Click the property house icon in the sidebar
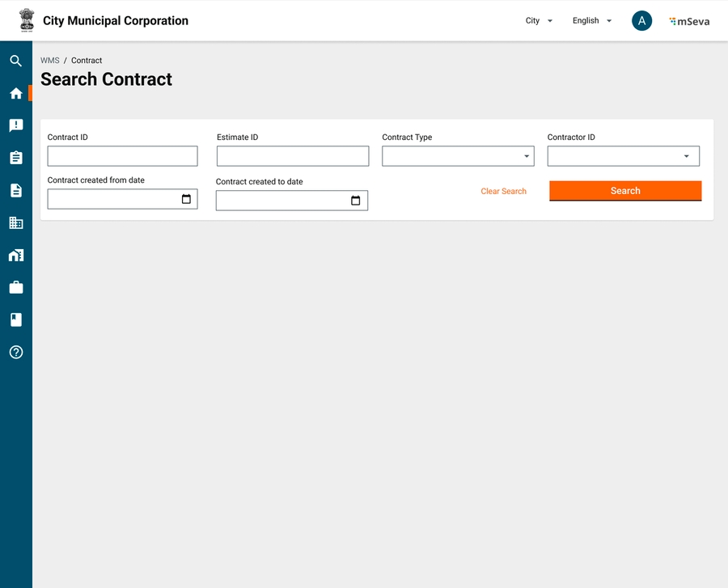This screenshot has height=588, width=728. [15, 255]
